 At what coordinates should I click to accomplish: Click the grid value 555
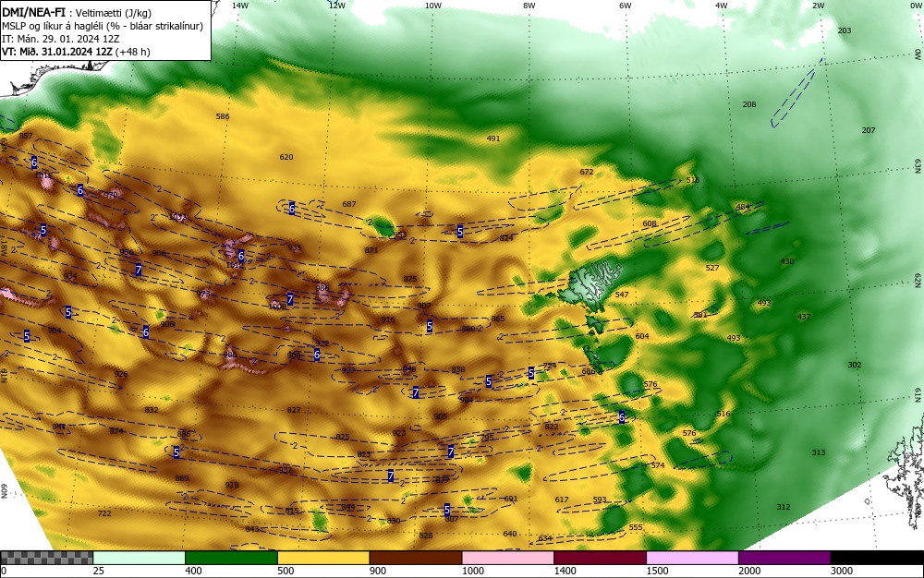pyautogui.click(x=636, y=527)
